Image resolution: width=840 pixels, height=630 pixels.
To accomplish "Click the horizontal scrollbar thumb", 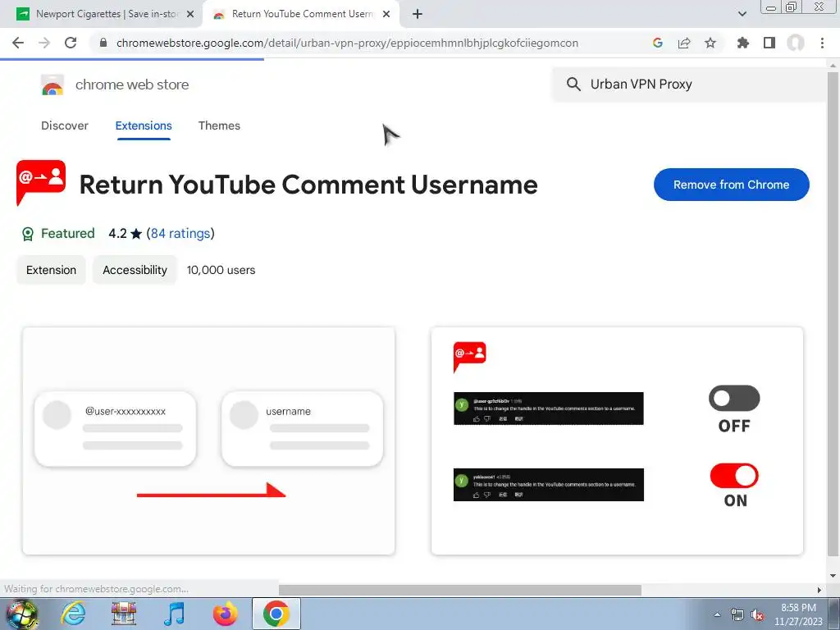I will [x=459, y=590].
